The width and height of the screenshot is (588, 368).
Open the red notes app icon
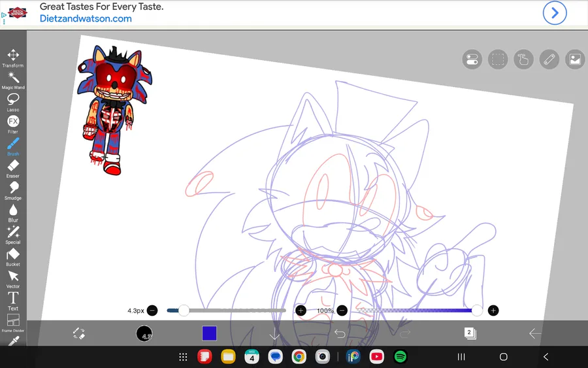tap(204, 357)
